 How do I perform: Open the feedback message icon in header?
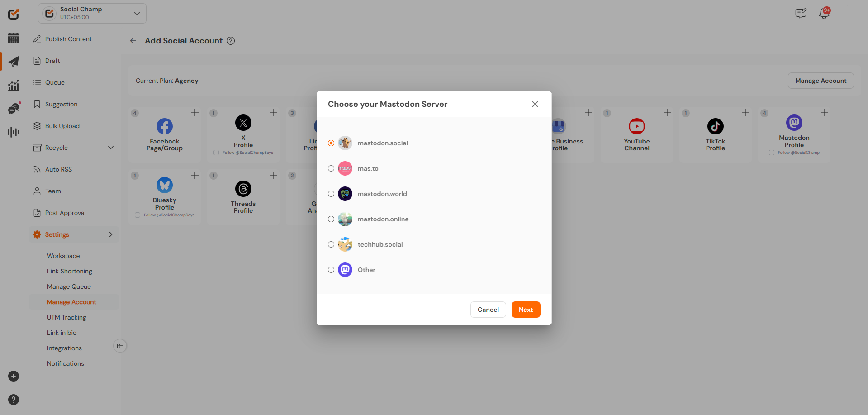click(x=801, y=14)
